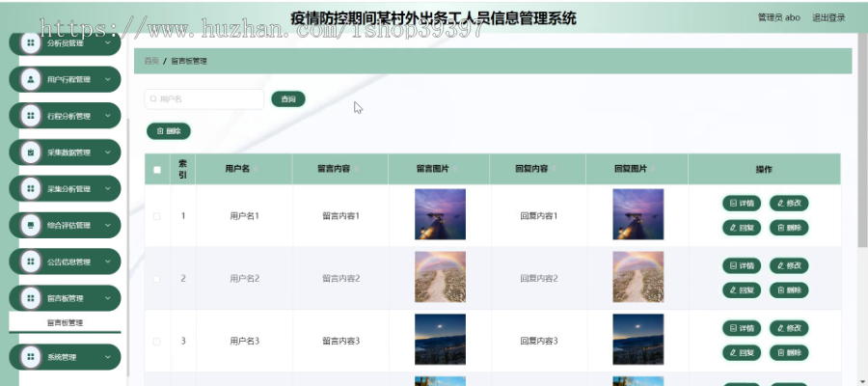Click 回复 for row 用户名2

point(742,289)
